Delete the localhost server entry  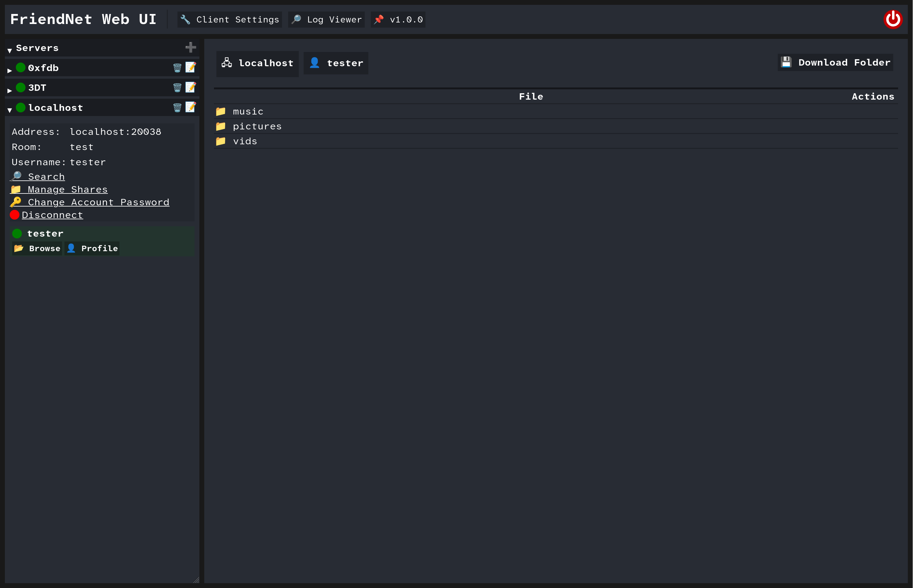point(177,108)
